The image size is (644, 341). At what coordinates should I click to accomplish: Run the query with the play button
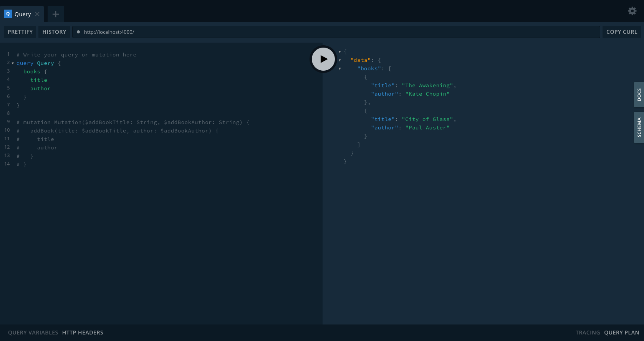(x=323, y=59)
